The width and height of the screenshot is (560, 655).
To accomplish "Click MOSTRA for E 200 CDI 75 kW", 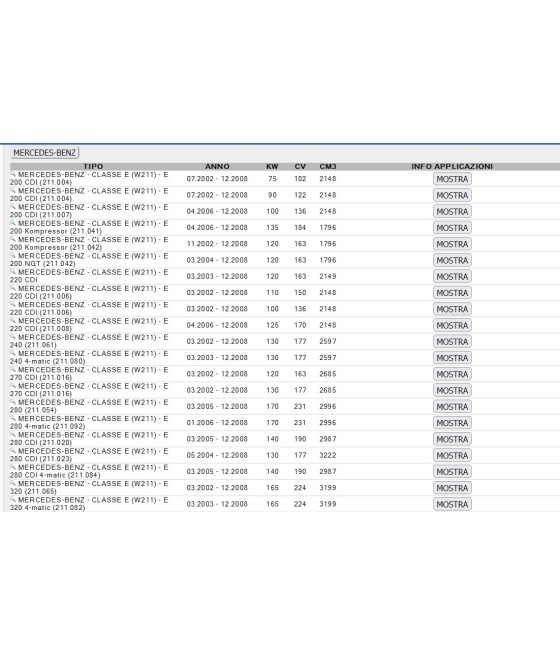I will click(x=452, y=179).
